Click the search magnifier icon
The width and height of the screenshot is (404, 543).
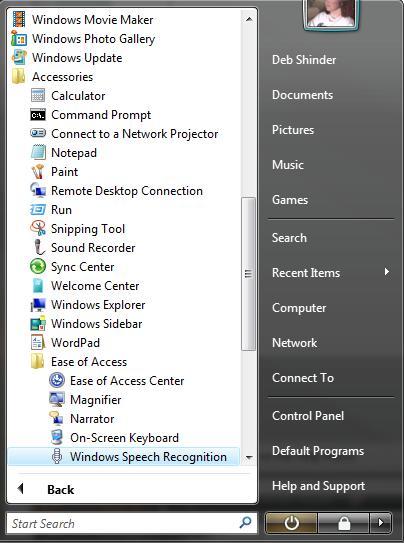click(x=245, y=523)
